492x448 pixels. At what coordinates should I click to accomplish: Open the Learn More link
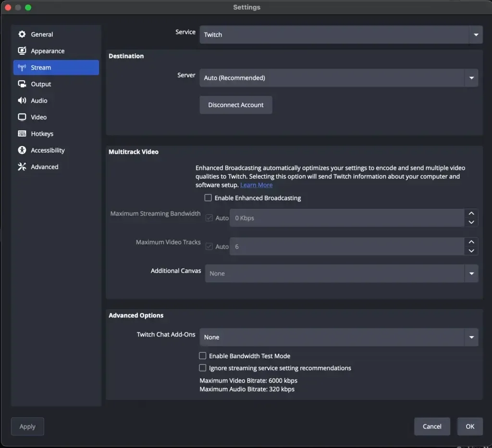pos(257,185)
